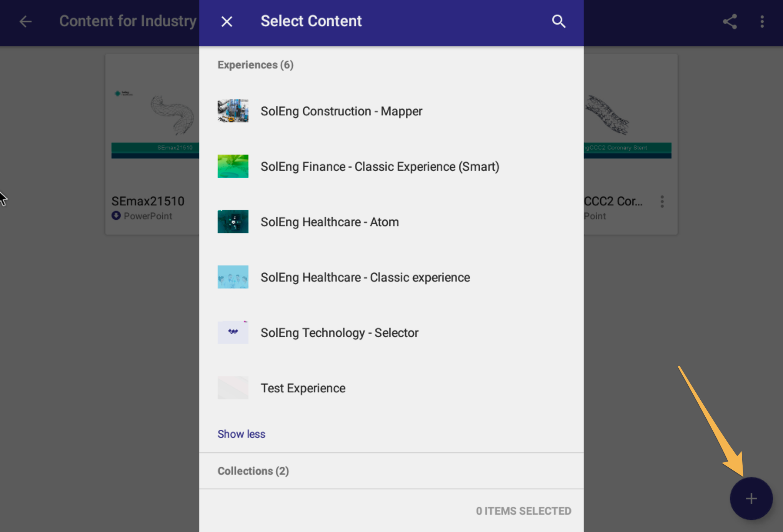The height and width of the screenshot is (532, 783).
Task: Click the share icon
Action: 730,22
